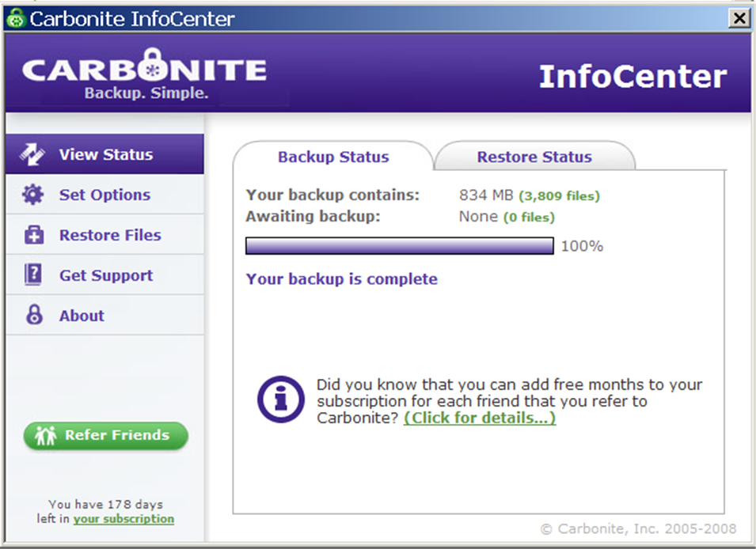Click the 0 files awaiting backup link
This screenshot has width=756, height=549.
pos(529,217)
